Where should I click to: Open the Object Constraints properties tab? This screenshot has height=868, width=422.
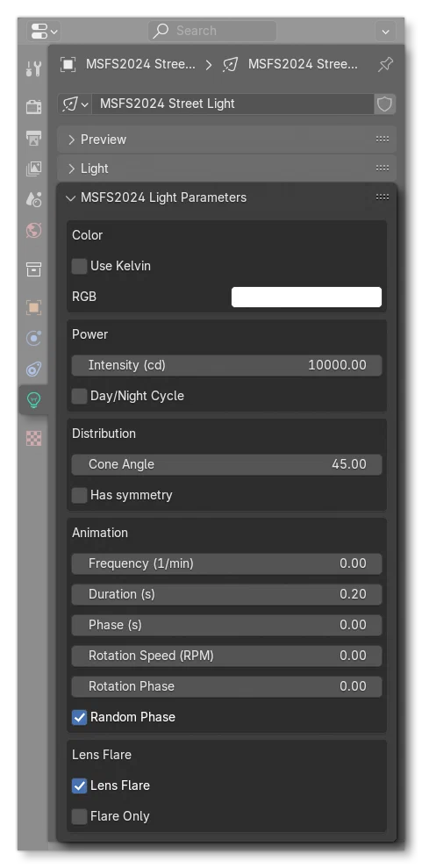(33, 369)
